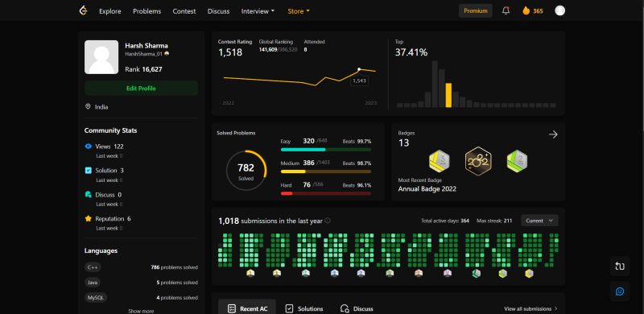644x314 pixels.
Task: Click the badges arrow icon
Action: point(553,134)
